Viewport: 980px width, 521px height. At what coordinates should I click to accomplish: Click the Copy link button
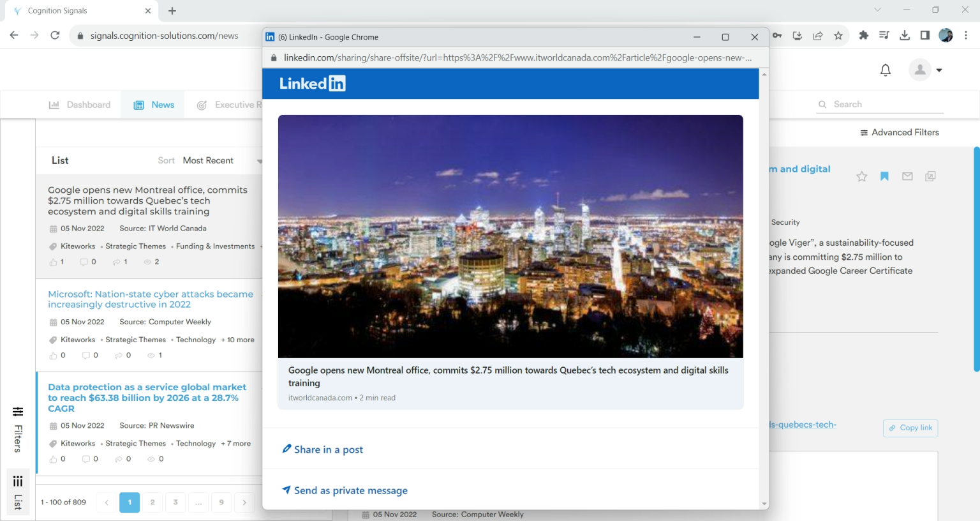click(910, 428)
